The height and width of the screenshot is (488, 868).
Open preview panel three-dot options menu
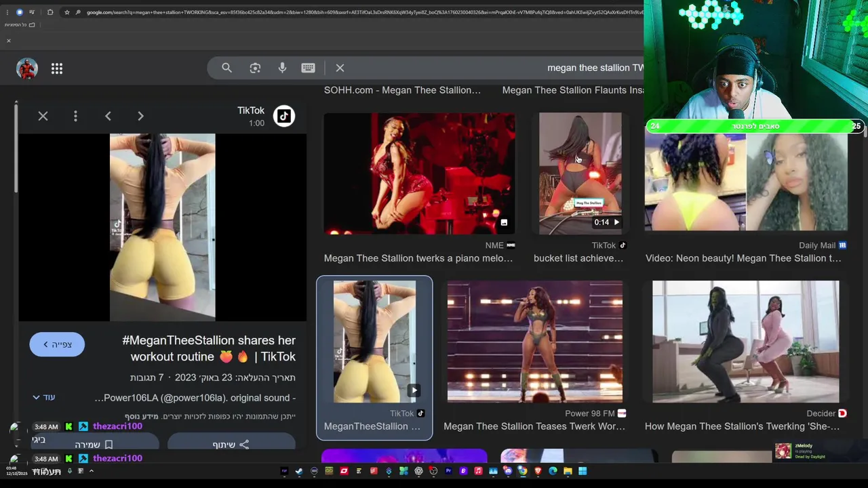tap(75, 117)
